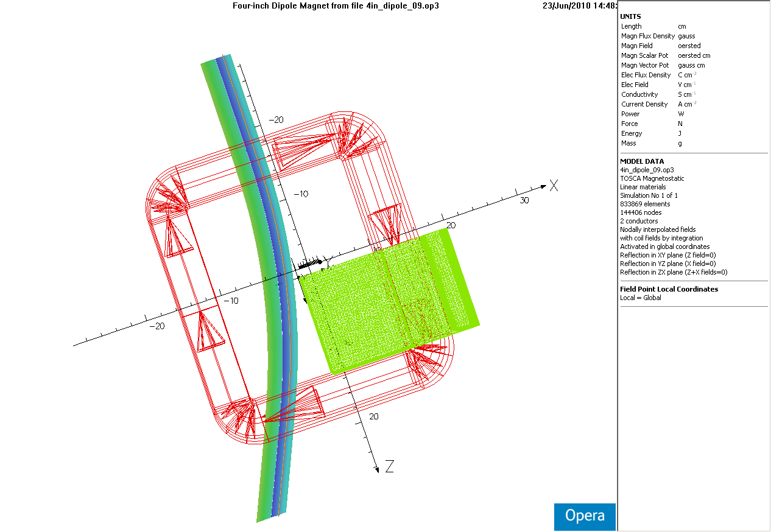The width and height of the screenshot is (771, 532).
Task: Select the MODEL DATA heading
Action: pos(641,161)
